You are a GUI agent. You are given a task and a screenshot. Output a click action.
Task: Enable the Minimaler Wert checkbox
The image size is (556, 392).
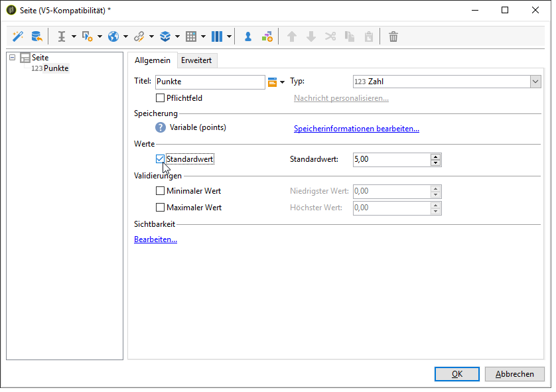coord(161,191)
